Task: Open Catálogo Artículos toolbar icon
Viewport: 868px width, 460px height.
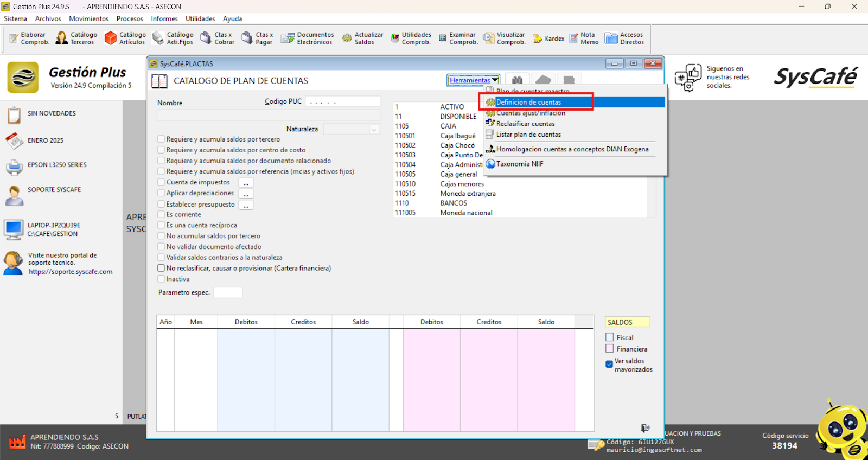Action: (125, 38)
